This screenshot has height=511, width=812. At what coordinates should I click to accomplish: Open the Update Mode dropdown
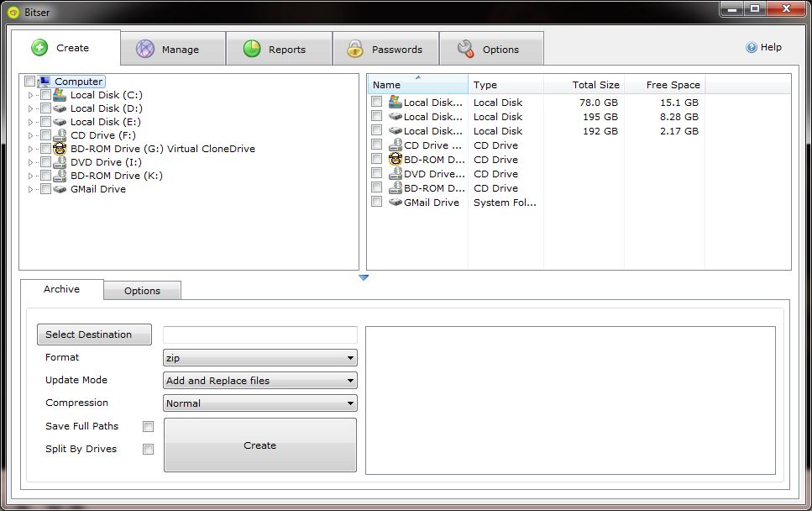260,381
